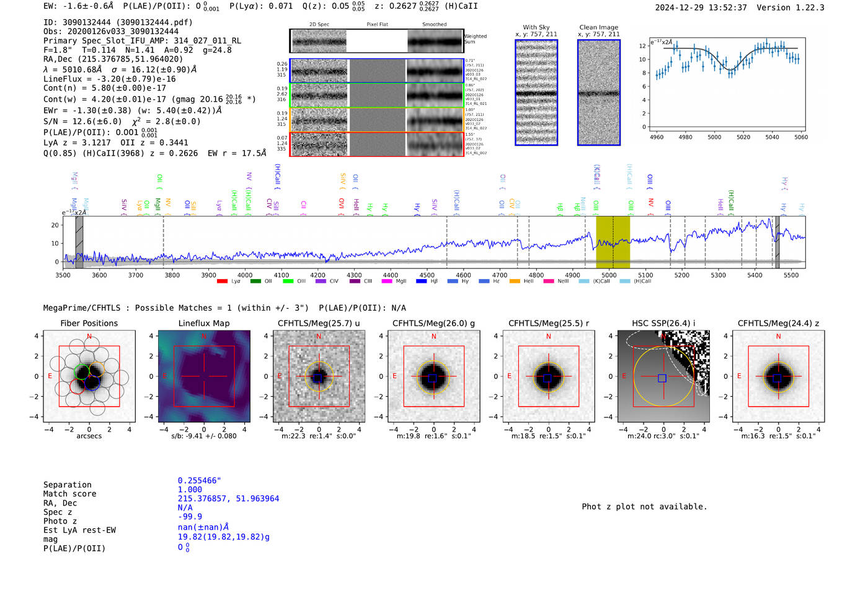Image resolution: width=868 pixels, height=591 pixels.
Task: Click the purple CIV legend swatch
Action: 321,282
